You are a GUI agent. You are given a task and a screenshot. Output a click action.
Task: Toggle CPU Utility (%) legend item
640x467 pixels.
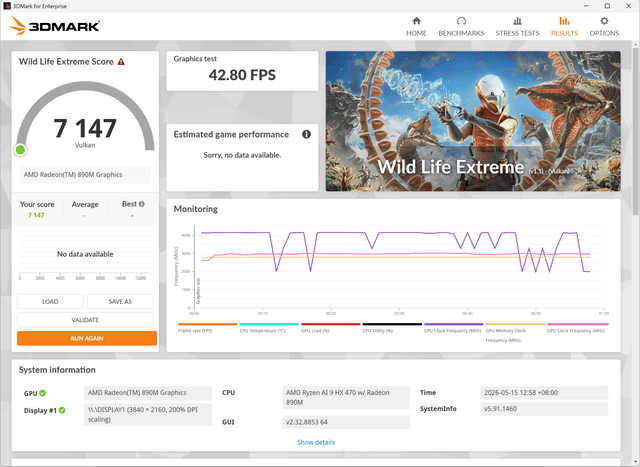click(x=392, y=328)
